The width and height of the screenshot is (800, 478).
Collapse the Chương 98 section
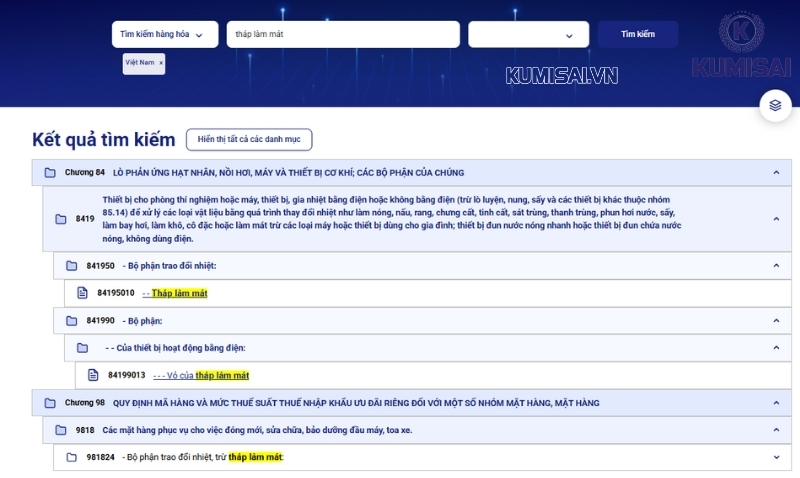click(776, 403)
